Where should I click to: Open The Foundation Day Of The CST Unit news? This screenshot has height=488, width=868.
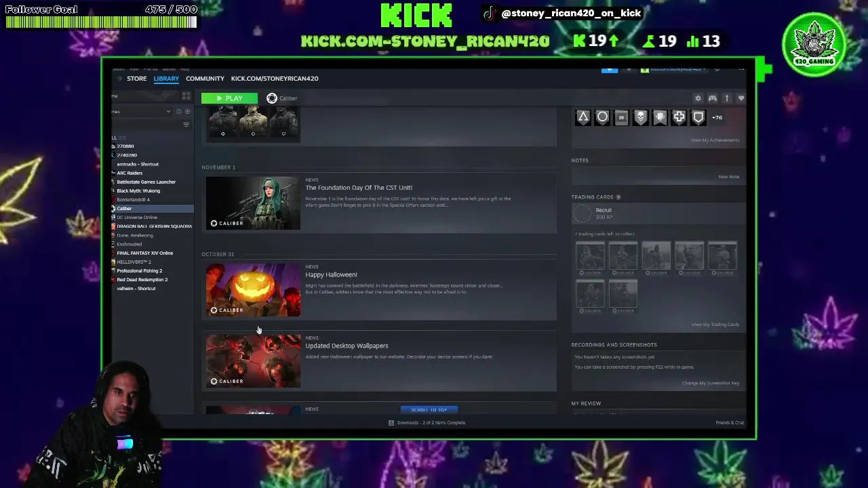359,188
